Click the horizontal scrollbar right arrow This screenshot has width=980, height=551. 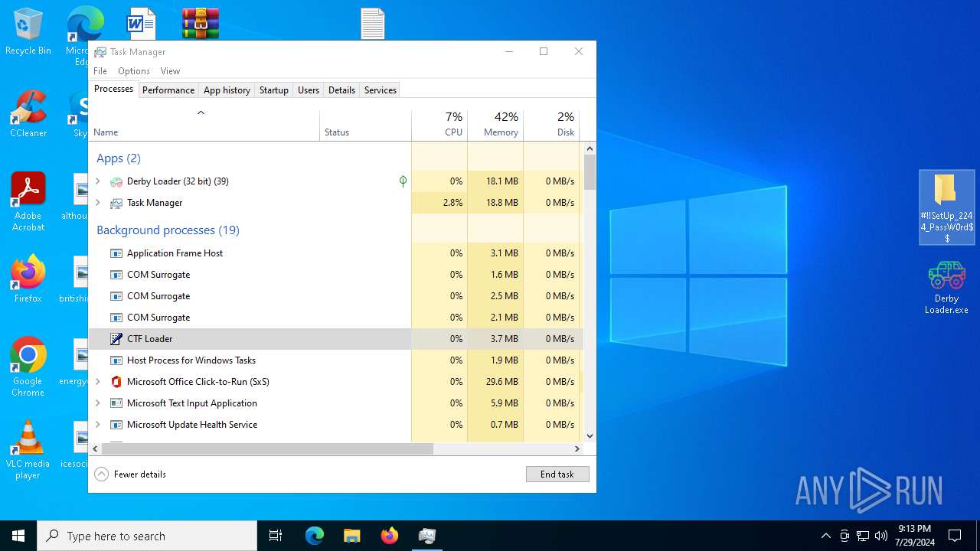578,449
